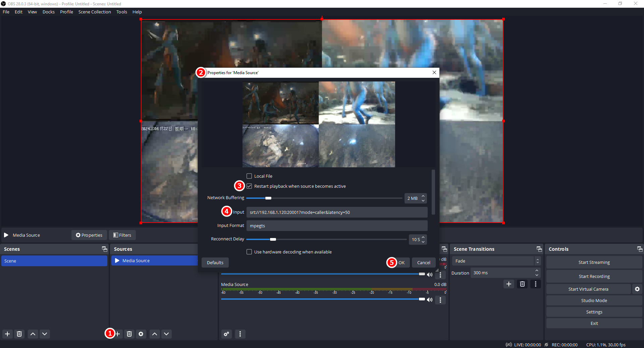Open advanced audio properties gears icon

227,334
